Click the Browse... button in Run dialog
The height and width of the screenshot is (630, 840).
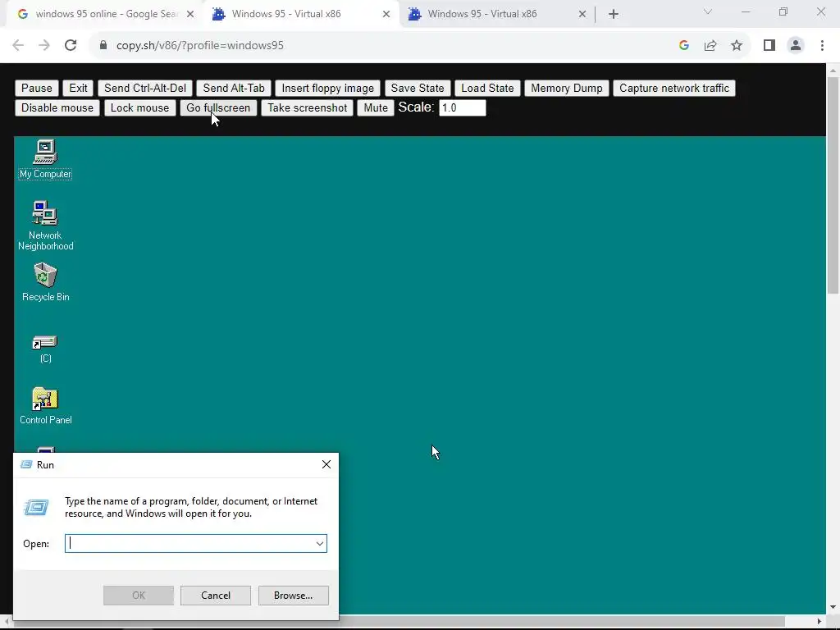tap(293, 596)
